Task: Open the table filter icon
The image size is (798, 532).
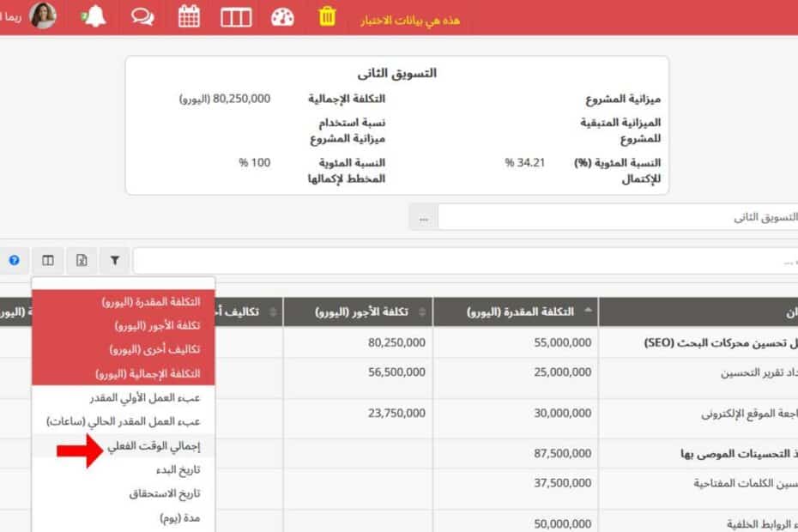Action: click(115, 260)
